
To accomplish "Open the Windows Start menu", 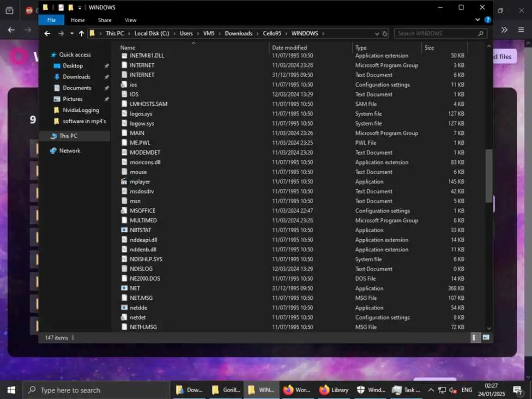I will click(x=11, y=390).
